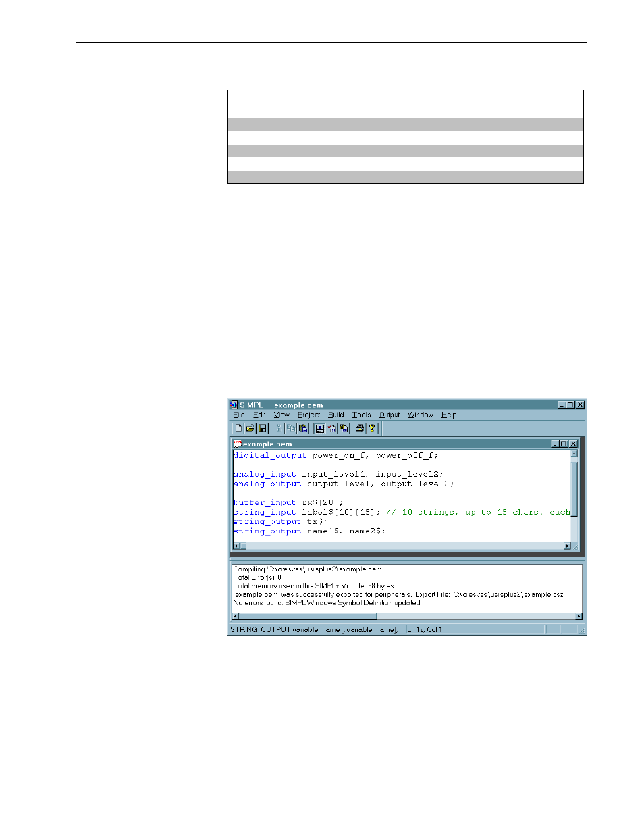Image resolution: width=644 pixels, height=834 pixels.
Task: Click the Open file folder icon
Action: (250, 428)
